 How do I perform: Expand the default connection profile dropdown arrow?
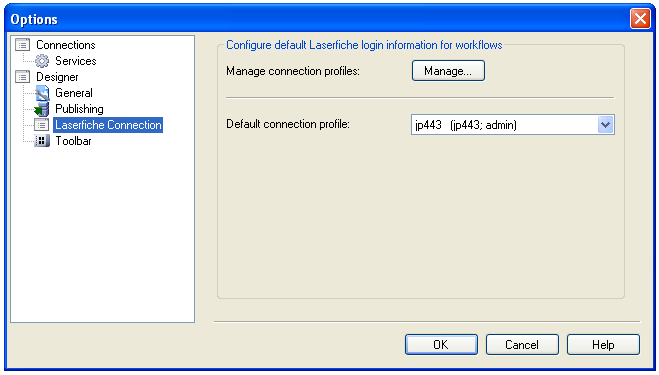(x=605, y=125)
